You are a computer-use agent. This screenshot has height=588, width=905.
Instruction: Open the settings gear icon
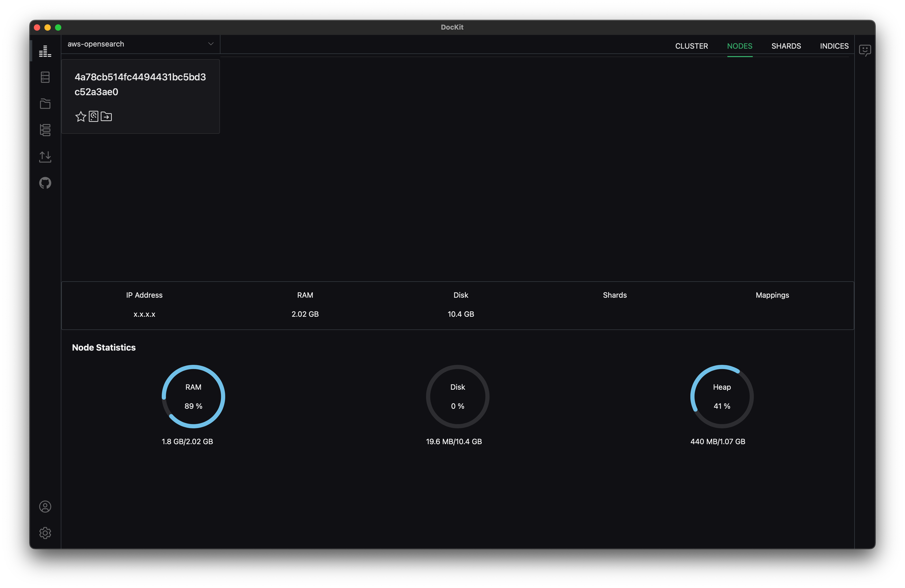pos(45,533)
